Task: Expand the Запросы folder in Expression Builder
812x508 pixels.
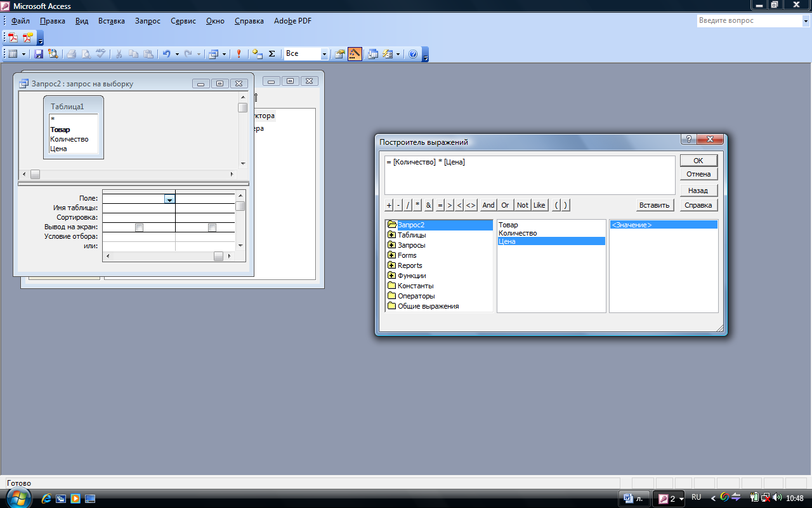Action: [x=391, y=245]
